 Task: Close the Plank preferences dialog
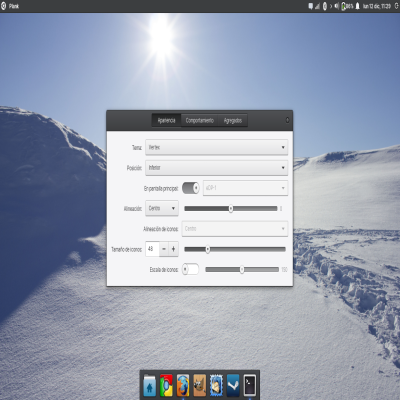coord(287,120)
